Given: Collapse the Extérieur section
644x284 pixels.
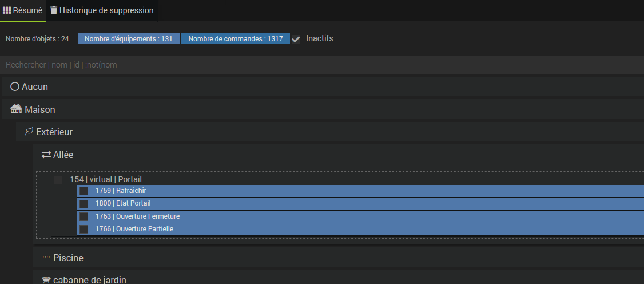Looking at the screenshot, I should 54,132.
